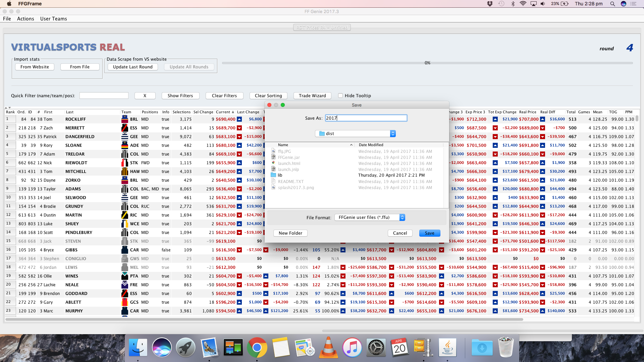Screen dimensions: 644x362
Task: Sort table by Selections column header
Action: tap(181, 112)
